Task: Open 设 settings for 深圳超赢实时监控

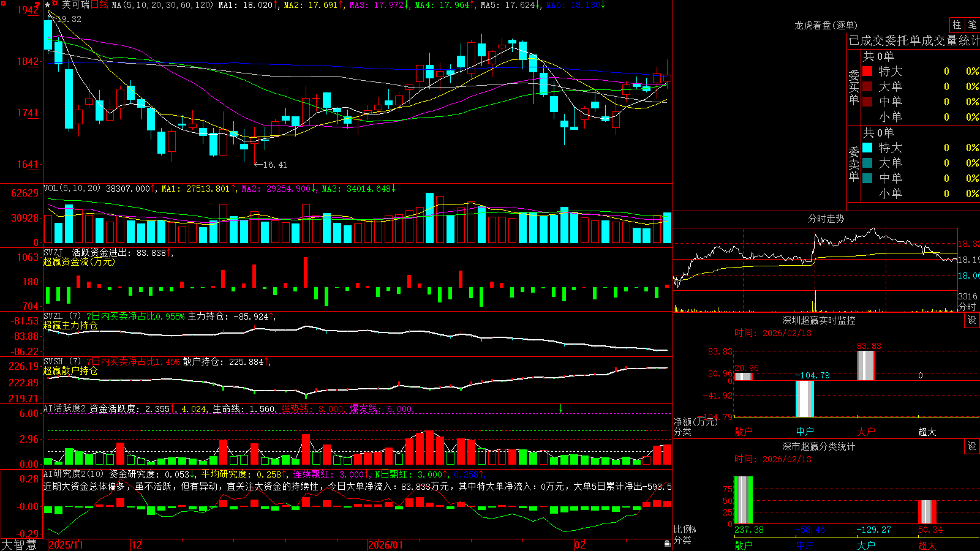Action: pyautogui.click(x=972, y=320)
